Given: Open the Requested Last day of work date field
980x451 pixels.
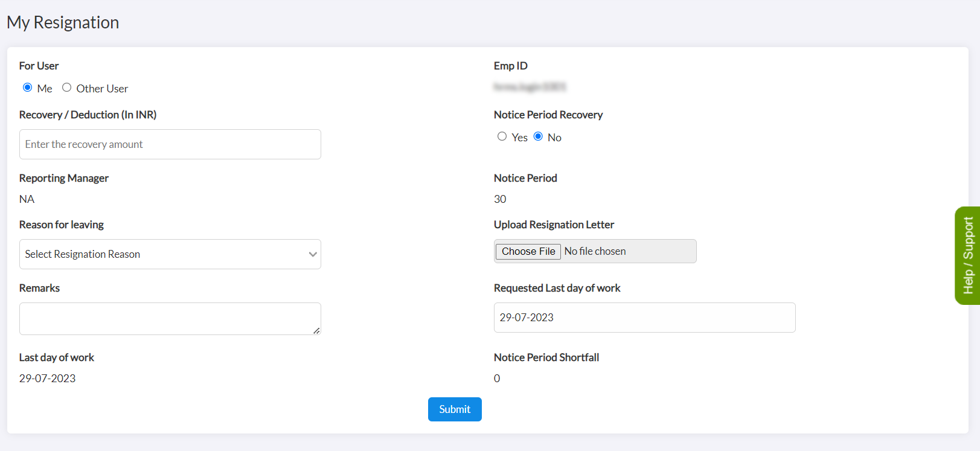Looking at the screenshot, I should coord(645,318).
